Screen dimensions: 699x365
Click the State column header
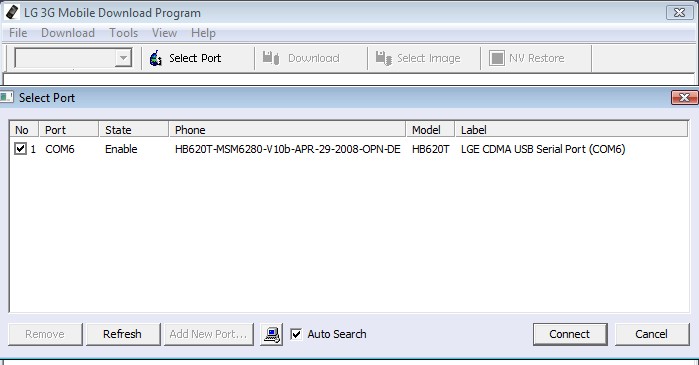point(134,130)
